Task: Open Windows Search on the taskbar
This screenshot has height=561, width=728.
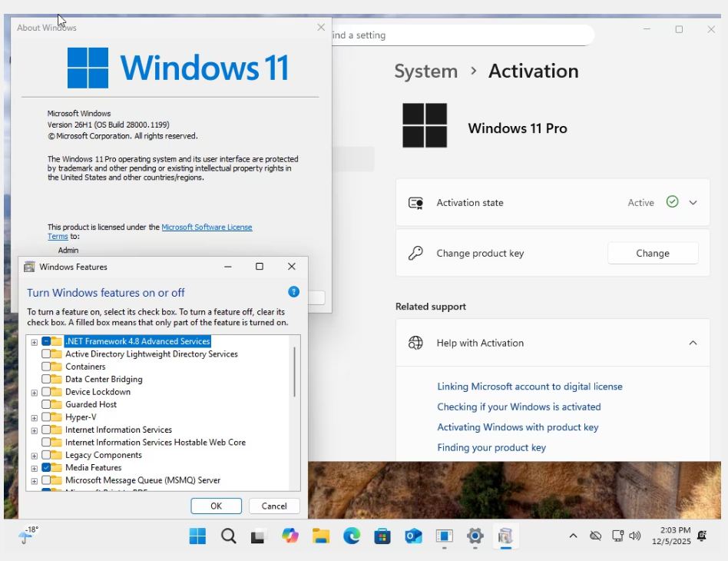Action: (x=228, y=536)
